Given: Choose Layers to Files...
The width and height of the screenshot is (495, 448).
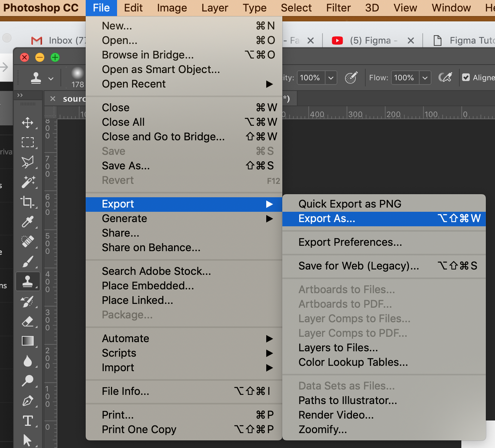Looking at the screenshot, I should coord(384,348).
